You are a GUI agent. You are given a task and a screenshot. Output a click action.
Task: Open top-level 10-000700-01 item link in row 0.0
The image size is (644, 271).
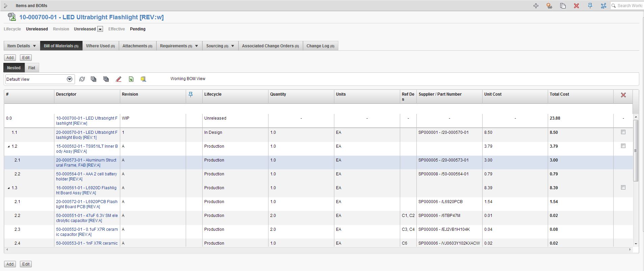point(87,121)
